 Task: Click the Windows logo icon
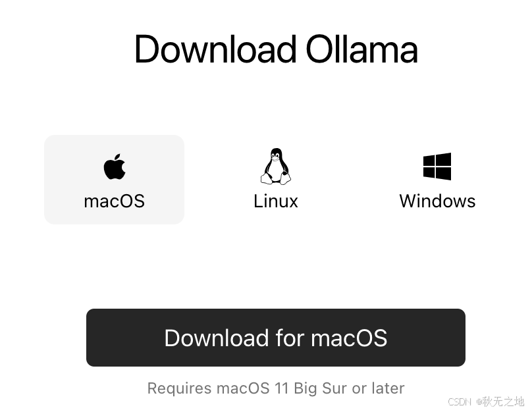coord(437,167)
